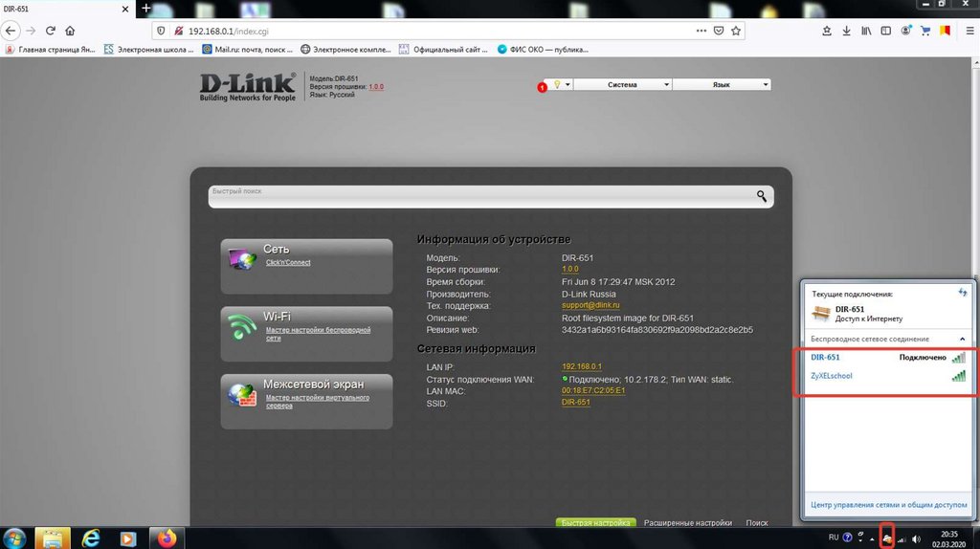Viewport: 980px width, 549px height.
Task: Open the Электронное компле... bookmark
Action: coord(345,50)
